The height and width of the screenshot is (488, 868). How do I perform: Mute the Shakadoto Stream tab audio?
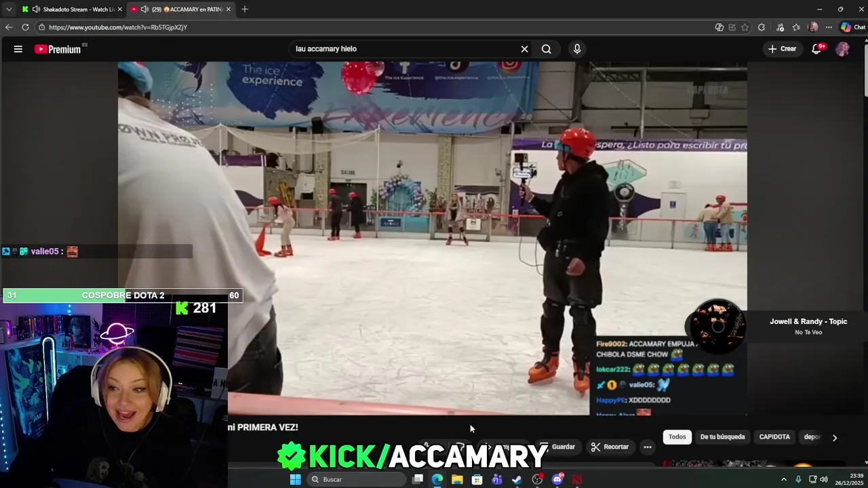tap(36, 9)
